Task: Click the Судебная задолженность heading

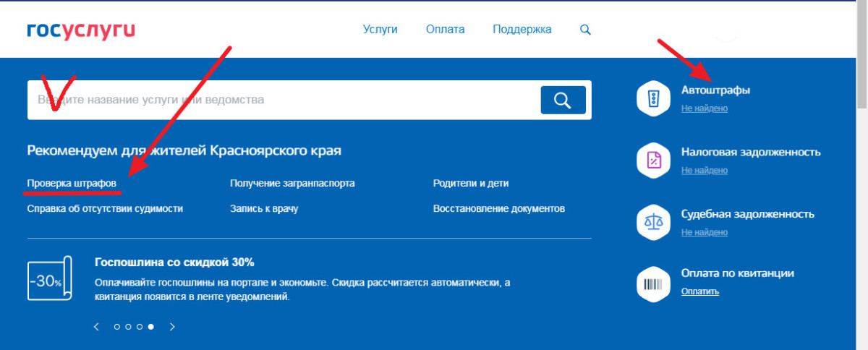Action: coord(748,214)
